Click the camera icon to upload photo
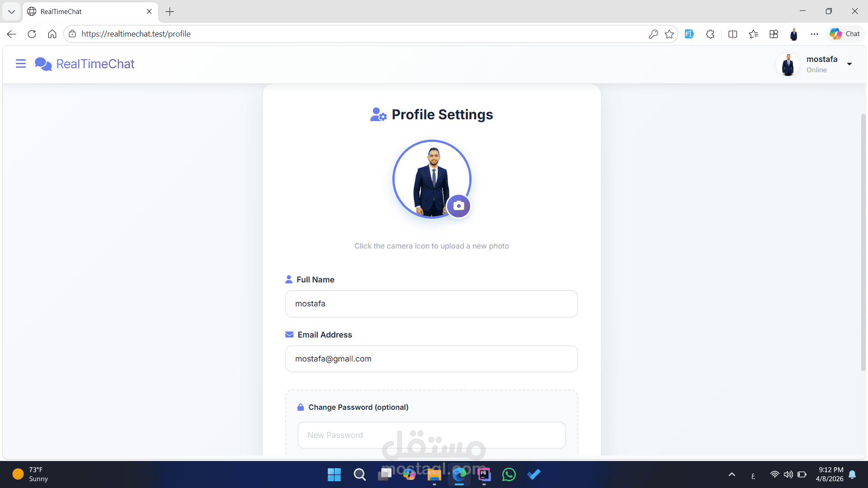 (x=458, y=206)
